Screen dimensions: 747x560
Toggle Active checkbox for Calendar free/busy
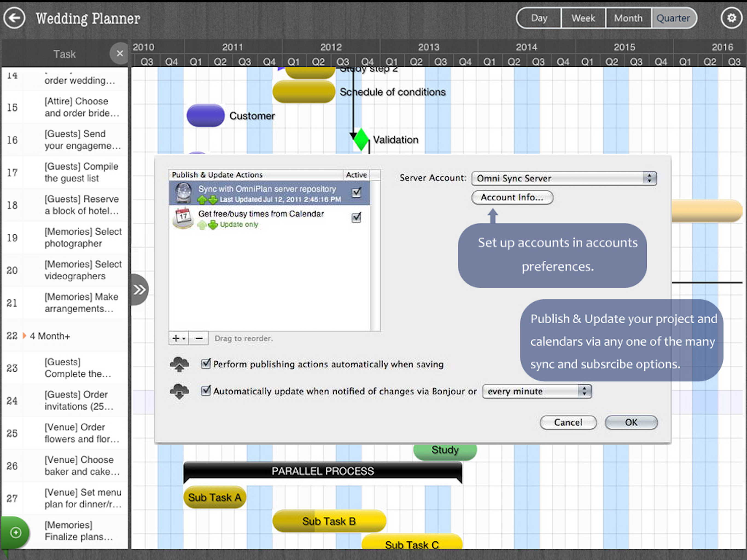pos(356,218)
